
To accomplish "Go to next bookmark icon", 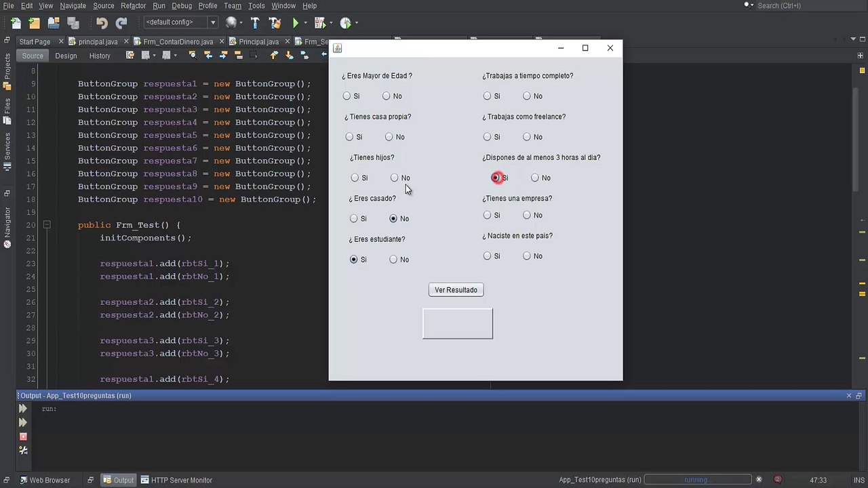I will (290, 56).
